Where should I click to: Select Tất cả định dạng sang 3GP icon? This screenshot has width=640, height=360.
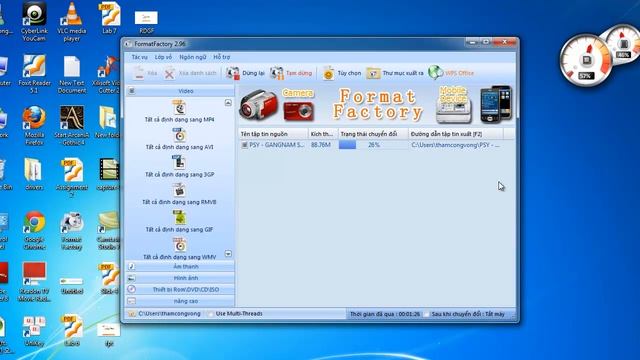pyautogui.click(x=179, y=162)
